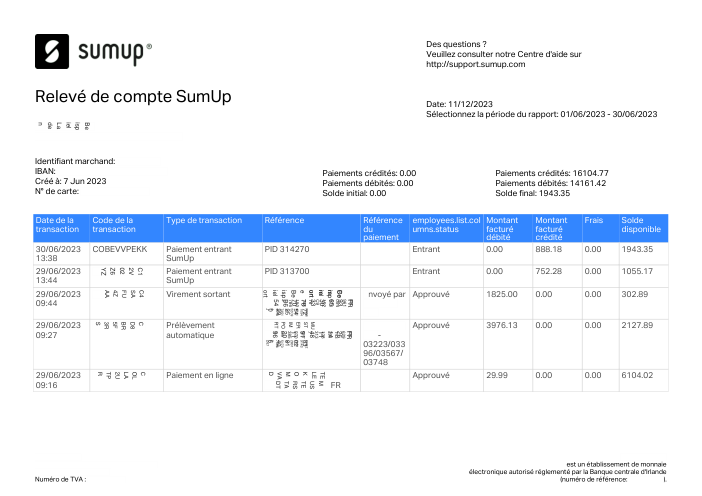Click 'Solde final: 1943.35'
The image size is (702, 496).
point(532,193)
